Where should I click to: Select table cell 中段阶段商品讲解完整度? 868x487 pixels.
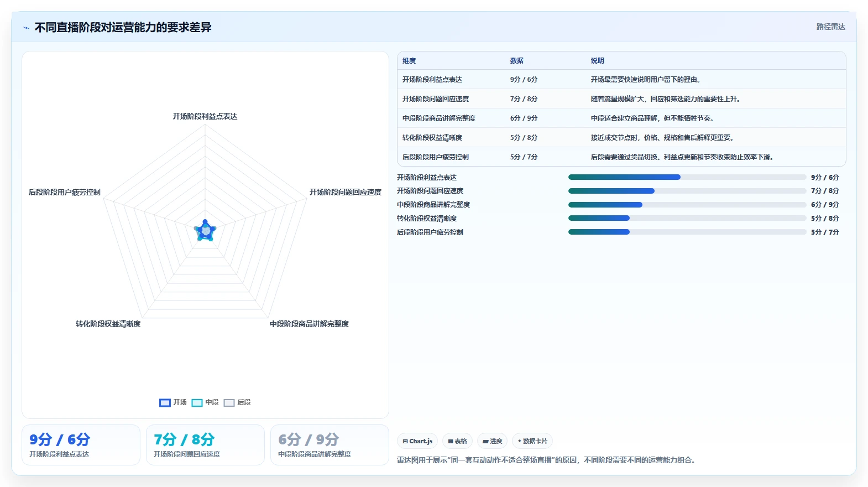tap(439, 118)
